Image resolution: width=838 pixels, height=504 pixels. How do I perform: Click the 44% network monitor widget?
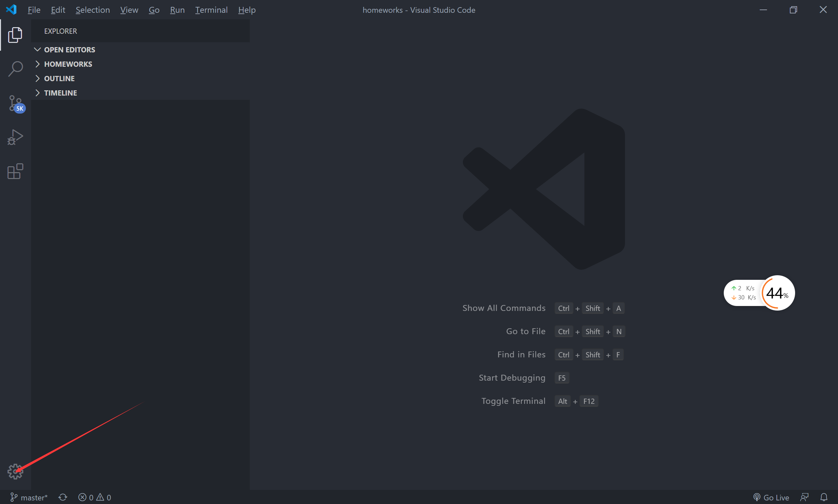777,293
